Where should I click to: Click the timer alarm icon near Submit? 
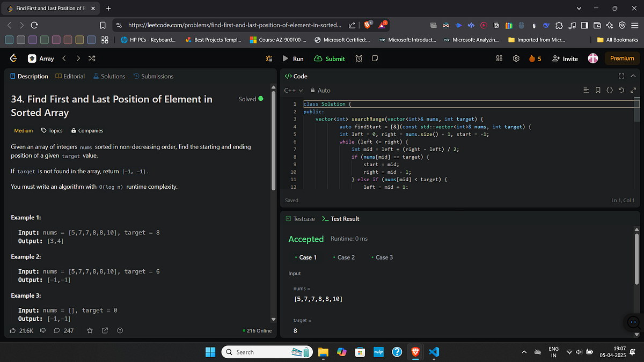(358, 59)
